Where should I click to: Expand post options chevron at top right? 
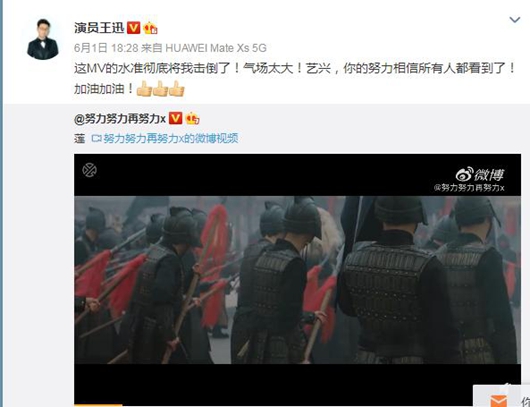pos(514,20)
